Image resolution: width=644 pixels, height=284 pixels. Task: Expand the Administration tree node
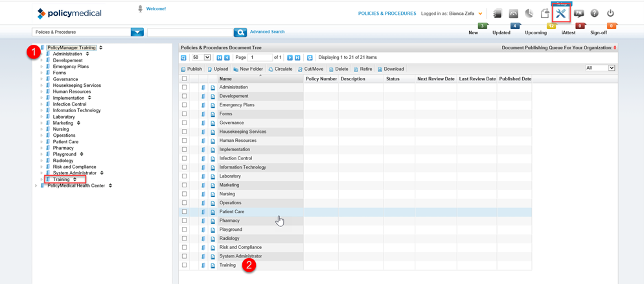[x=41, y=54]
